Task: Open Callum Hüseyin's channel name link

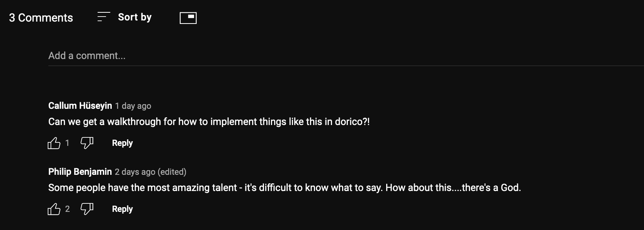Action: (80, 106)
